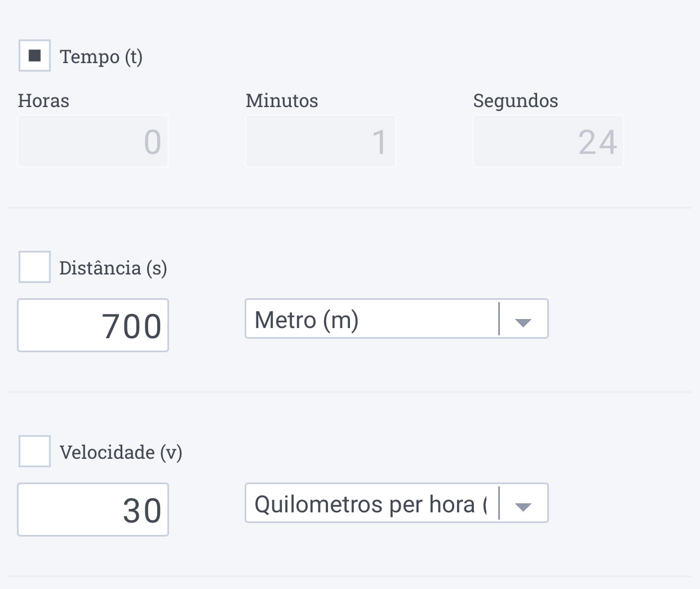Click the divider line below the time fields
This screenshot has height=589, width=700.
click(350, 207)
